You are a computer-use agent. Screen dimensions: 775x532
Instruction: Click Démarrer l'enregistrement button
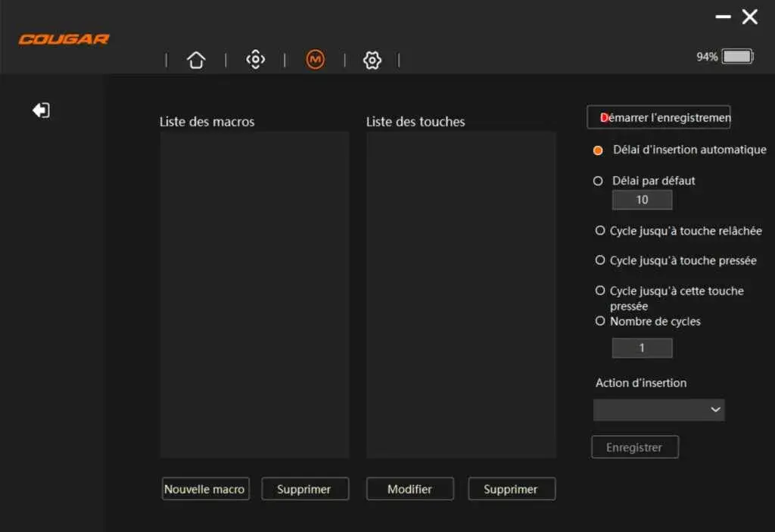tap(658, 117)
